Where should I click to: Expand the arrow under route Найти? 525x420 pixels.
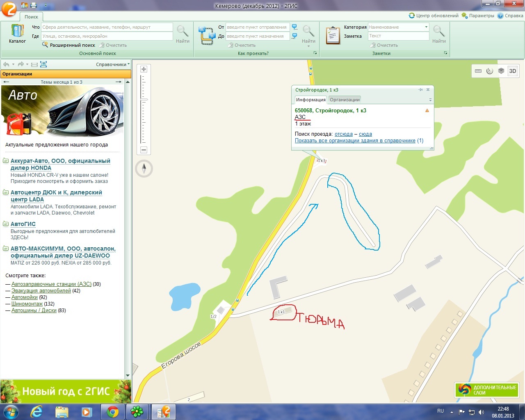(308, 46)
